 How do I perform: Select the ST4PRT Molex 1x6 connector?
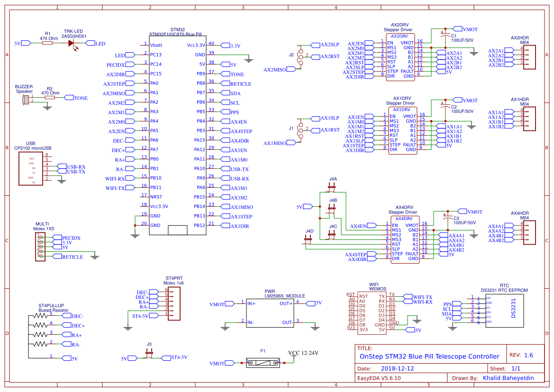point(174,304)
